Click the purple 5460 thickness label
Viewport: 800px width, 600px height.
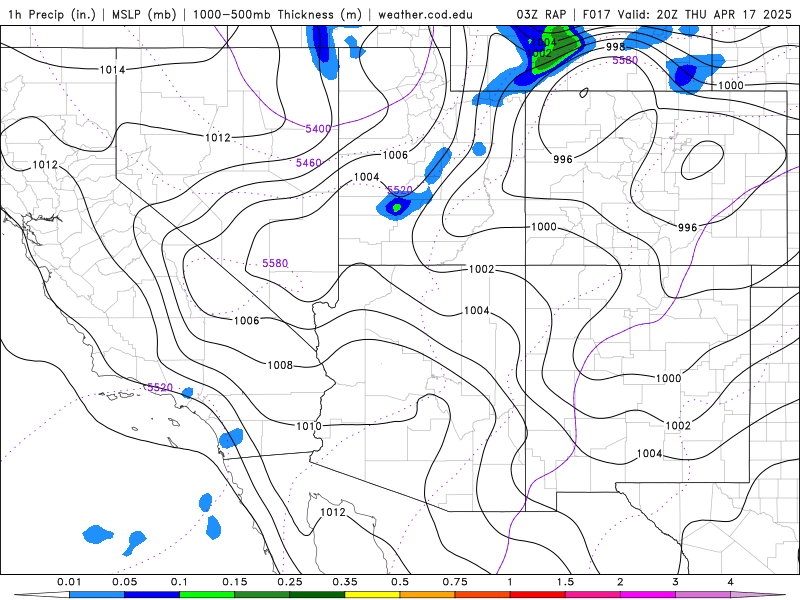[309, 163]
